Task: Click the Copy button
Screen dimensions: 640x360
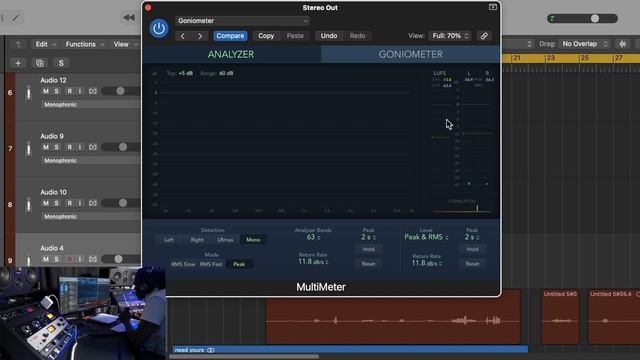Action: click(266, 36)
